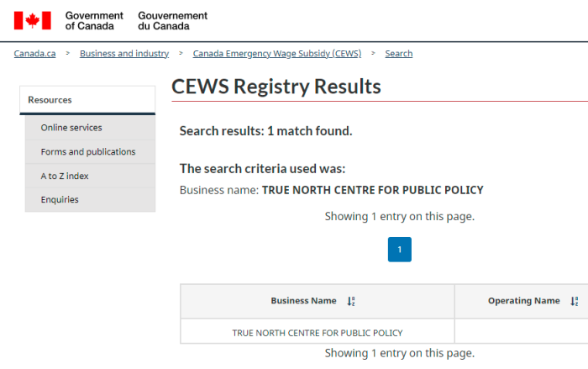588x369 pixels.
Task: Sort by Operating Name icon
Action: point(574,301)
